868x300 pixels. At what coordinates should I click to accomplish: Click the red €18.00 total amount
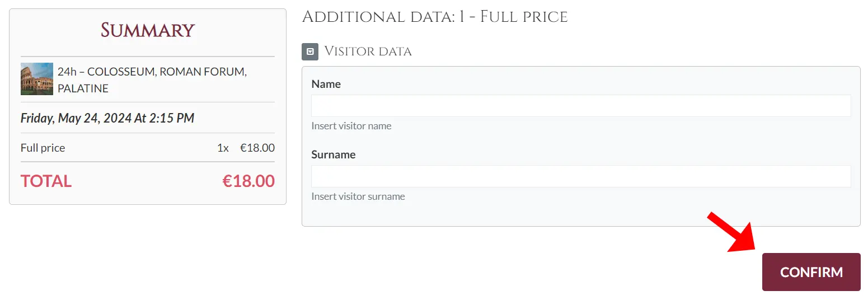point(248,181)
